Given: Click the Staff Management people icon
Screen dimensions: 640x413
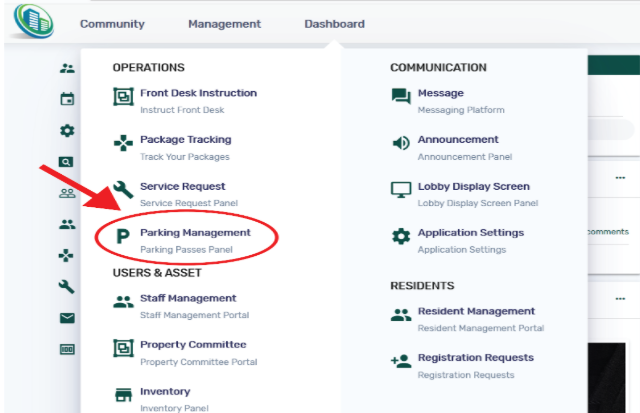Looking at the screenshot, I should coord(123,303).
